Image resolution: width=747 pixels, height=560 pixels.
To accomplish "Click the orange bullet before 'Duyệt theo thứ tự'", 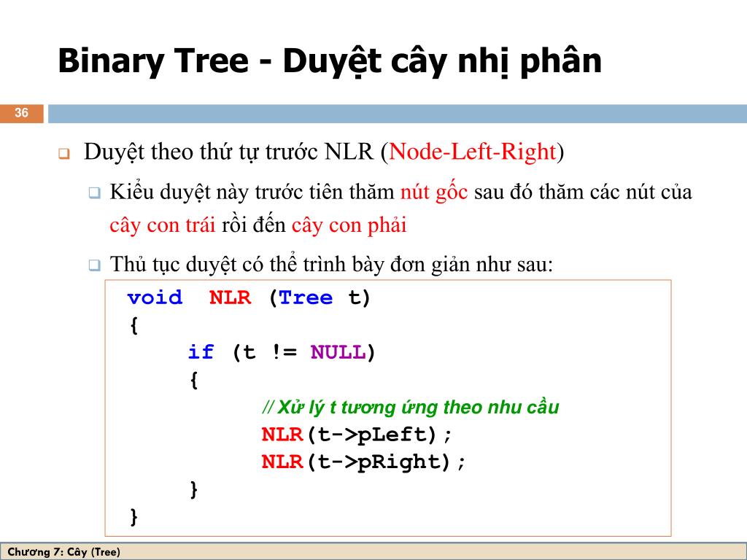I will (x=64, y=154).
